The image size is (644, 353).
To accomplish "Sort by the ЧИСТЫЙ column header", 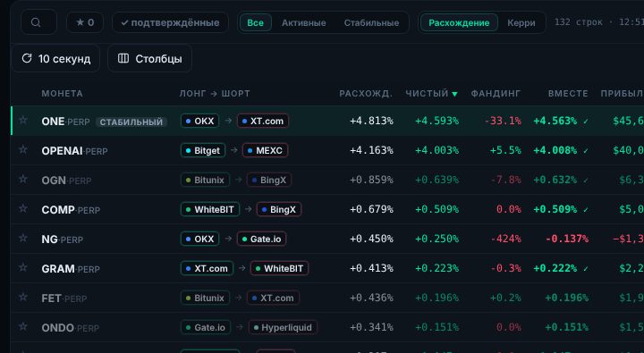I will click(x=428, y=94).
